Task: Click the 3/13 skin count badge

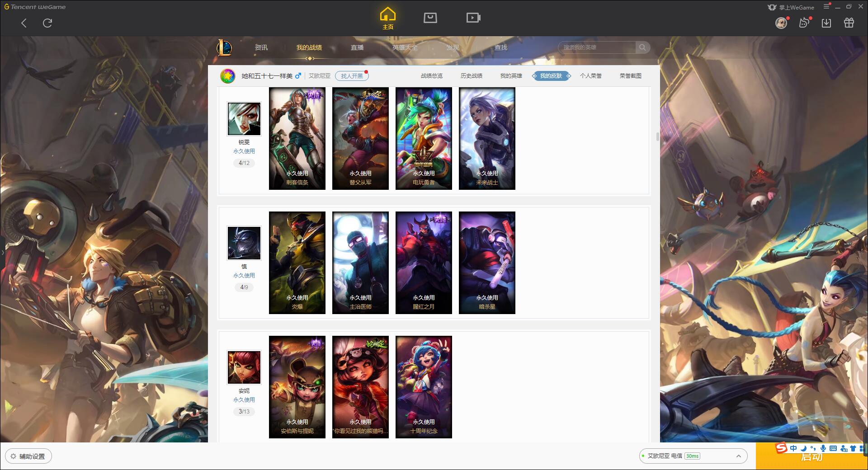Action: 244,412
